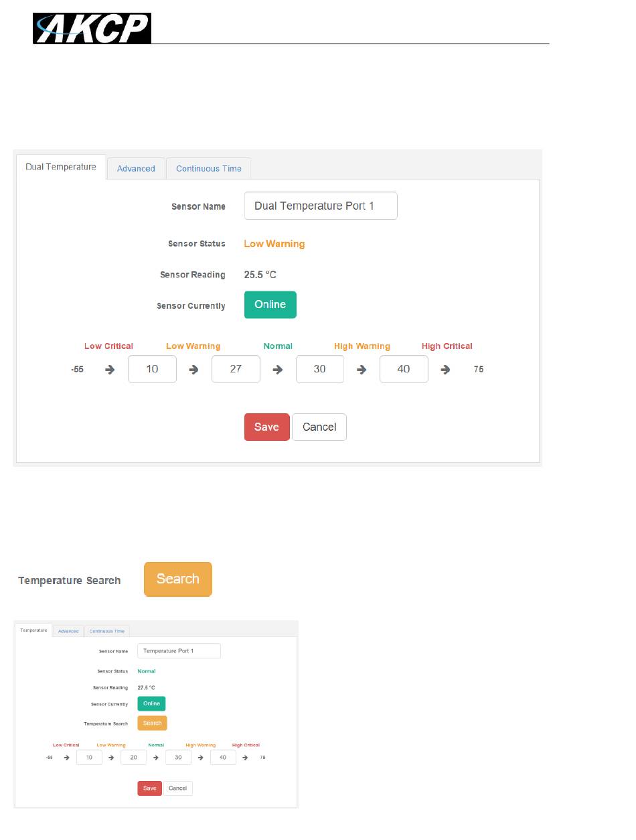Click the Low Warning sensor status text
Viewport: 636px width, 840px height.
coord(274,244)
